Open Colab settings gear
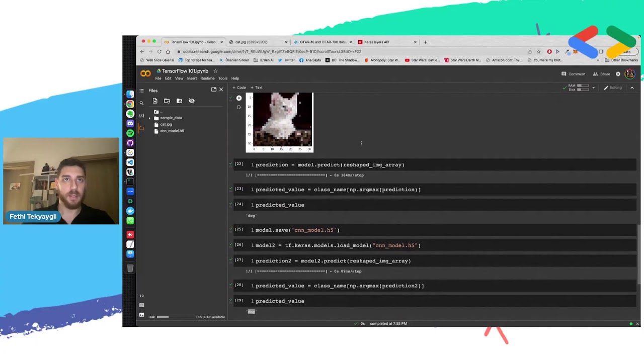 (618, 74)
